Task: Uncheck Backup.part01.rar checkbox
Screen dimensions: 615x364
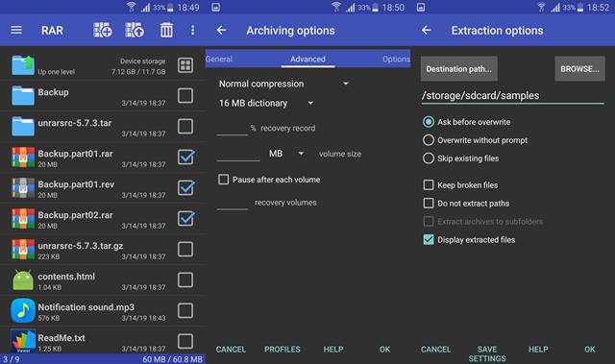Action: (x=185, y=158)
